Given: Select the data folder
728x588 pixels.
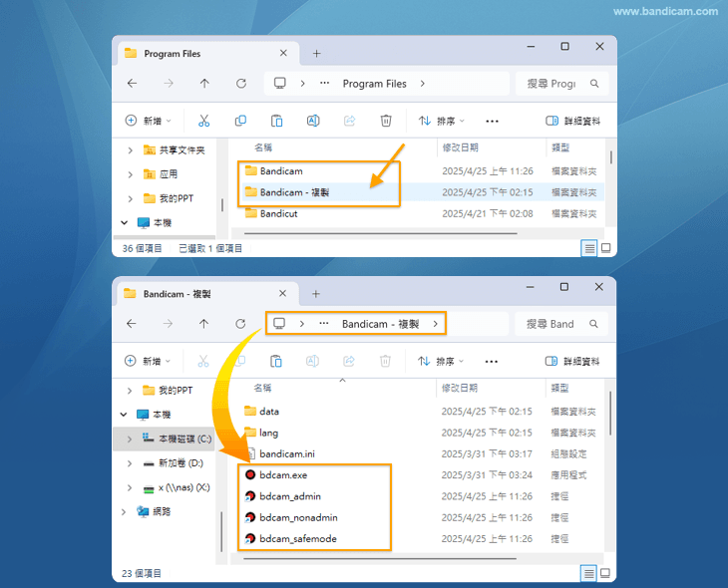Looking at the screenshot, I should click(262, 412).
